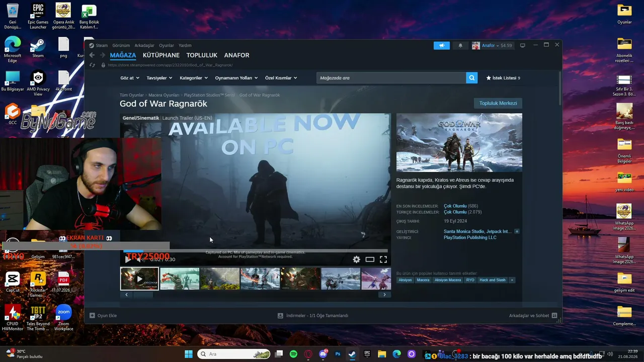
Task: Reload the Steam store page
Action: (x=92, y=65)
